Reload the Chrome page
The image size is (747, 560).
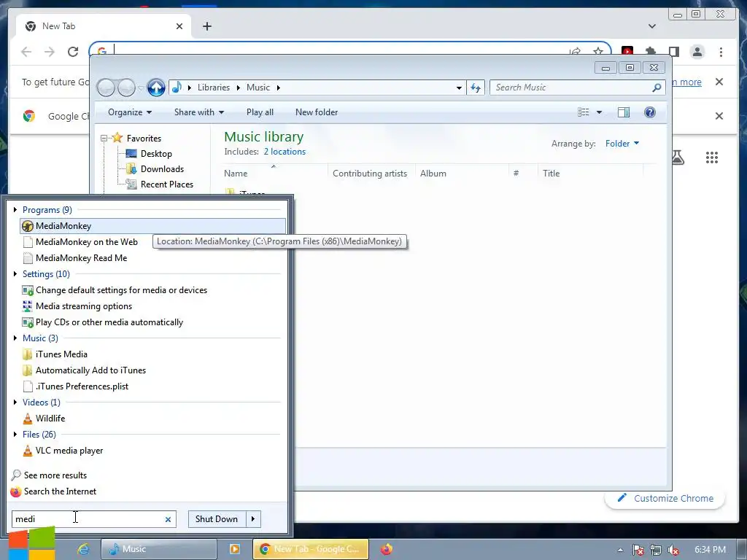click(x=73, y=52)
